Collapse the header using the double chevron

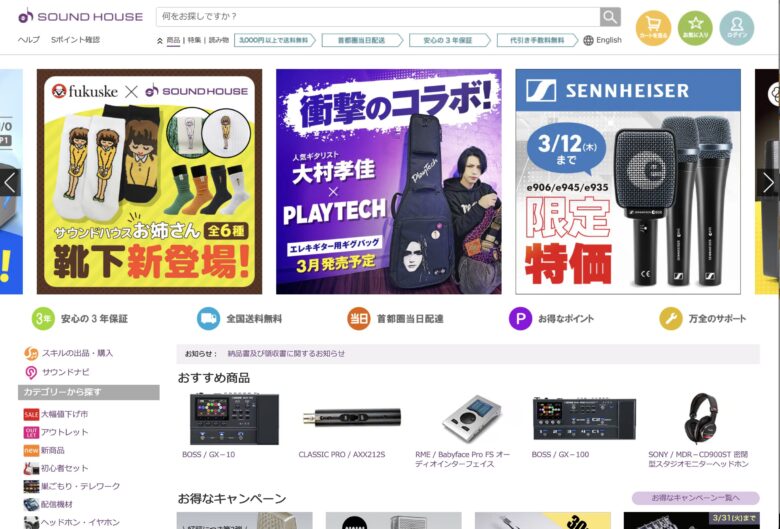pyautogui.click(x=160, y=41)
